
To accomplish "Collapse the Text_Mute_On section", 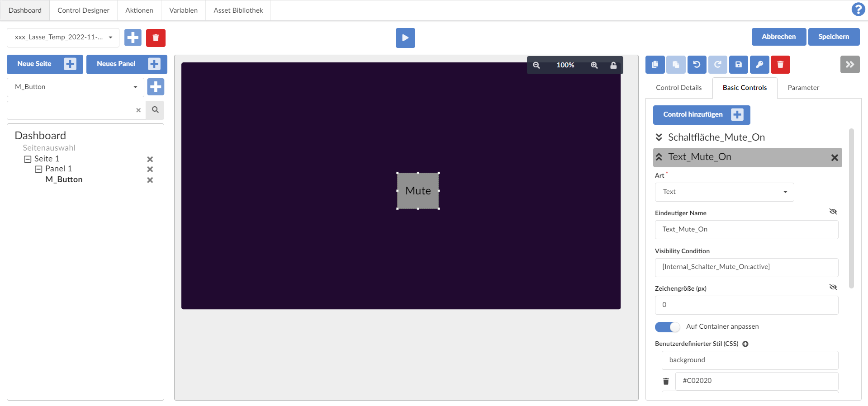I will [659, 157].
